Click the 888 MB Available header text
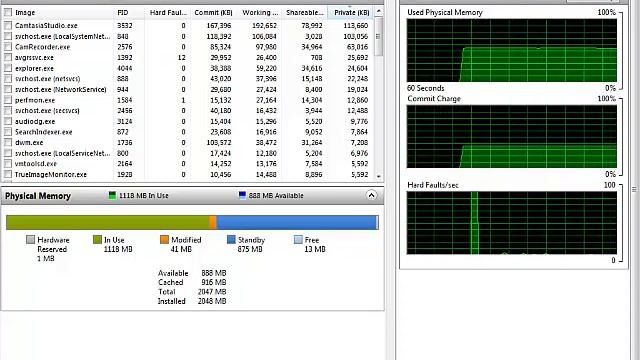This screenshot has width=640, height=360. (x=276, y=196)
